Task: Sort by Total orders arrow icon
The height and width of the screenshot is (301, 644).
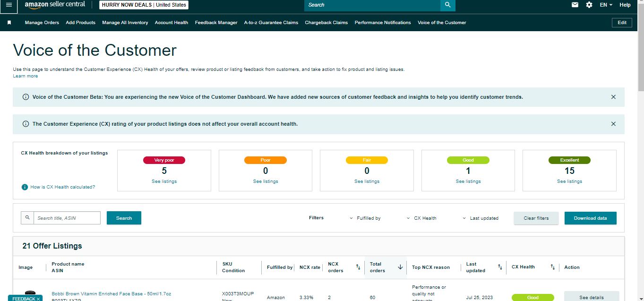Action: pyautogui.click(x=400, y=267)
